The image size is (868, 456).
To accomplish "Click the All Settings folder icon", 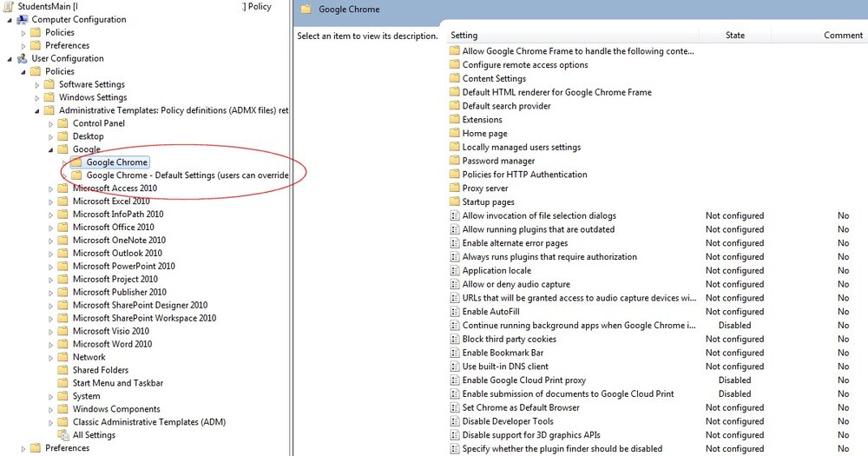I will [x=63, y=435].
